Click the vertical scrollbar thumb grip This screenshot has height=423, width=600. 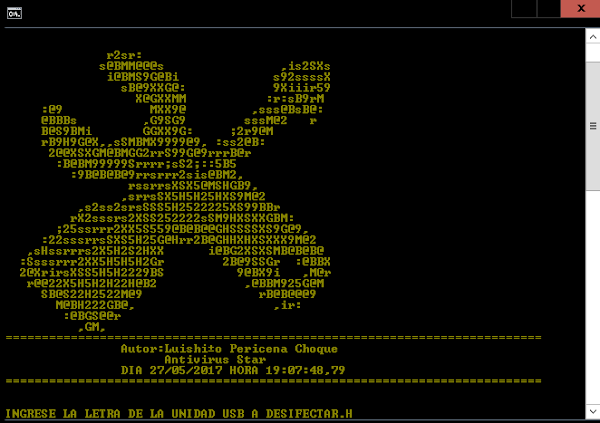point(593,126)
